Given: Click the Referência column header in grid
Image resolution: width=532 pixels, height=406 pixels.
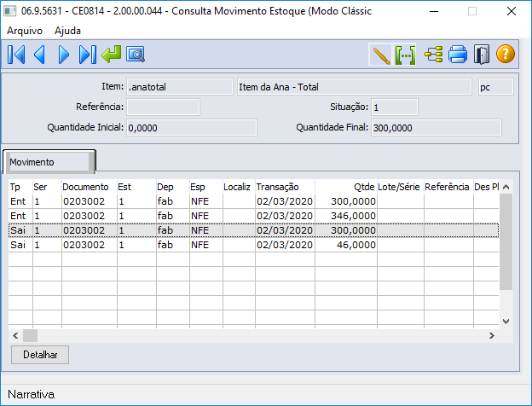Looking at the screenshot, I should pos(448,187).
